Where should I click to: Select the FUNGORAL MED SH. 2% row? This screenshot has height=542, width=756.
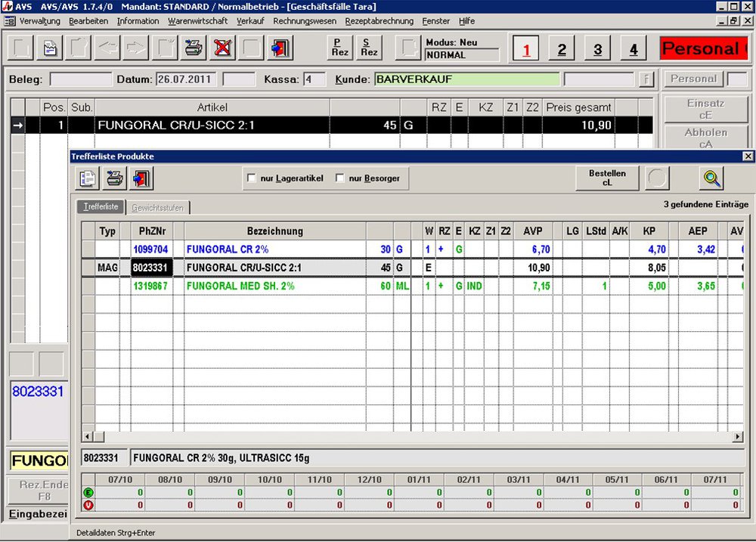click(240, 286)
